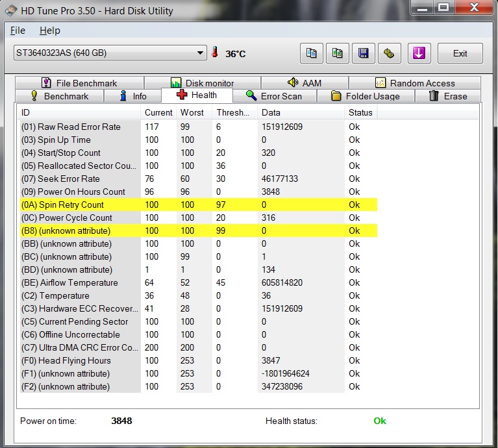
Task: Click the save screenshot floppy disk icon
Action: [x=364, y=53]
